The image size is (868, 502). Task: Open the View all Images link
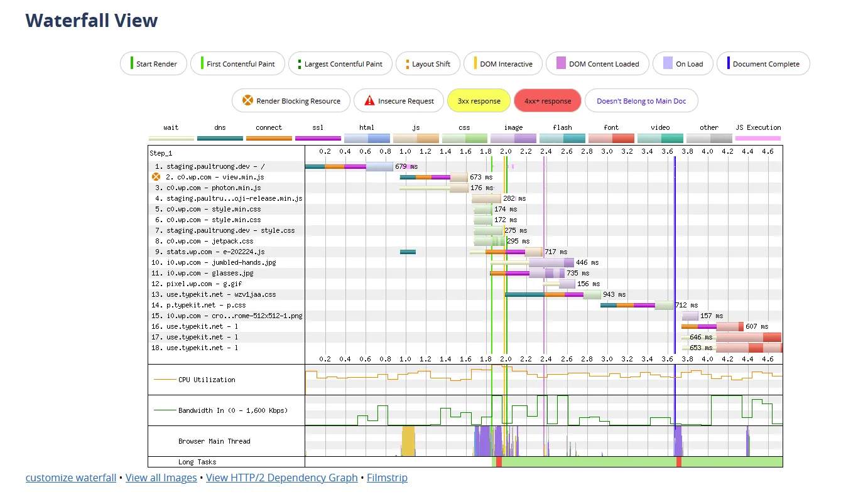(x=161, y=478)
